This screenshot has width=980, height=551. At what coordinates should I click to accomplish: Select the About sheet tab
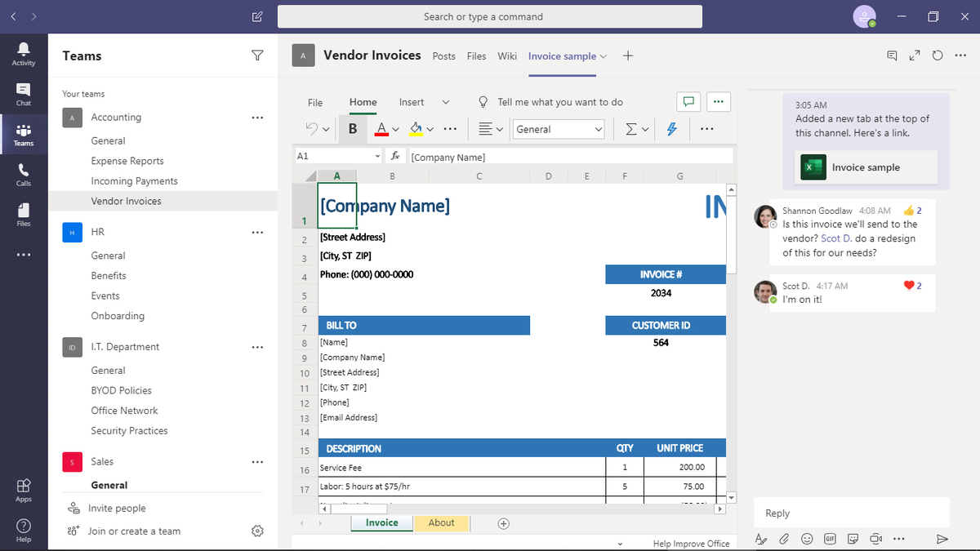[441, 523]
